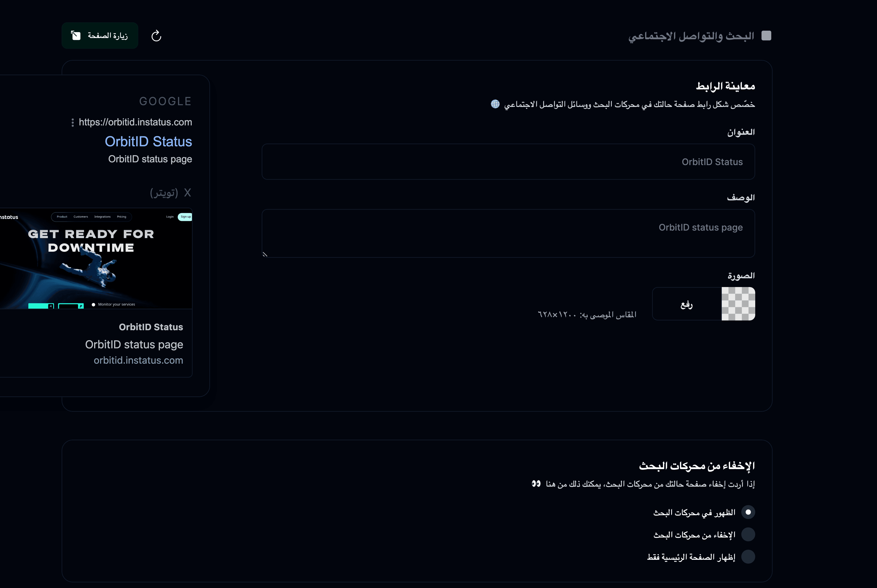The image size is (877, 588).
Task: Click orbitid.instatus.com domain in Twitter card
Action: pos(138,360)
